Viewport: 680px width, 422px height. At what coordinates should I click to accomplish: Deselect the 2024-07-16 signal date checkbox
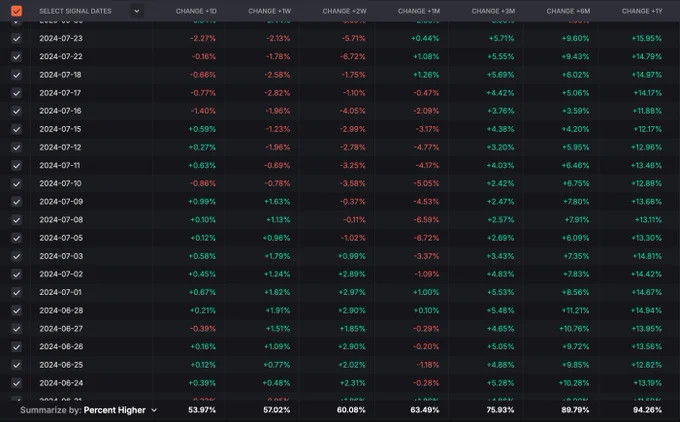click(x=16, y=111)
